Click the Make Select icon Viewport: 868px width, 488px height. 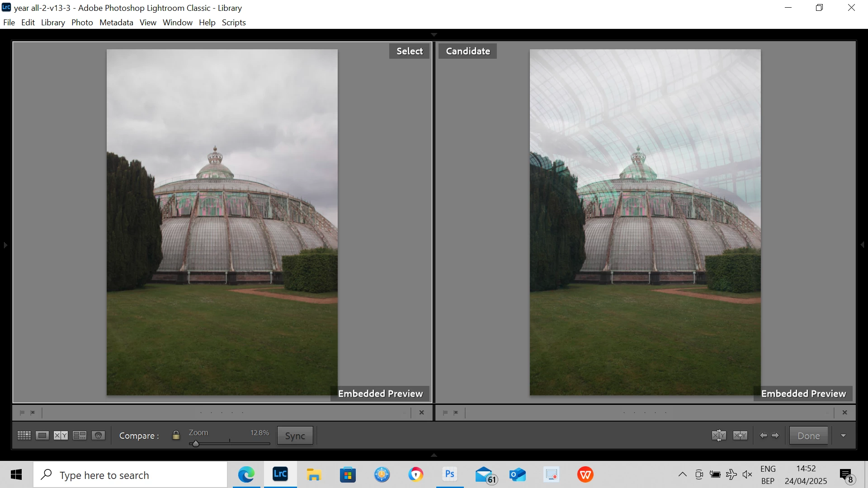(x=740, y=436)
